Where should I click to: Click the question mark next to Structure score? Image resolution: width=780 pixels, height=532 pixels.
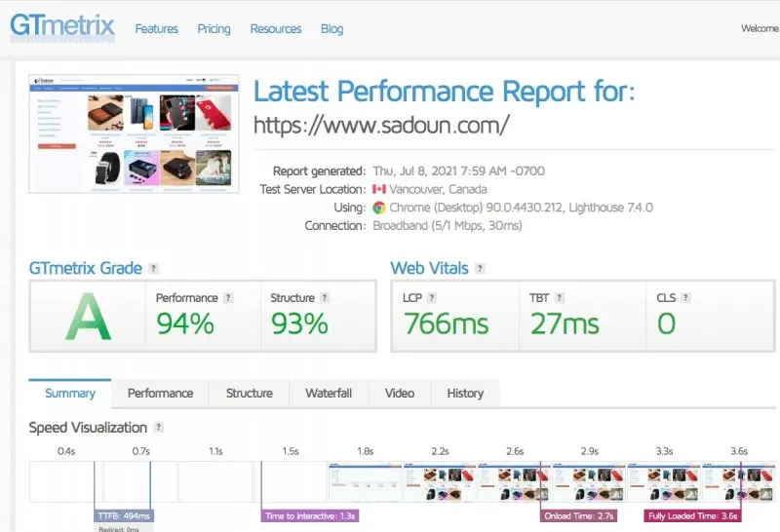click(x=325, y=298)
